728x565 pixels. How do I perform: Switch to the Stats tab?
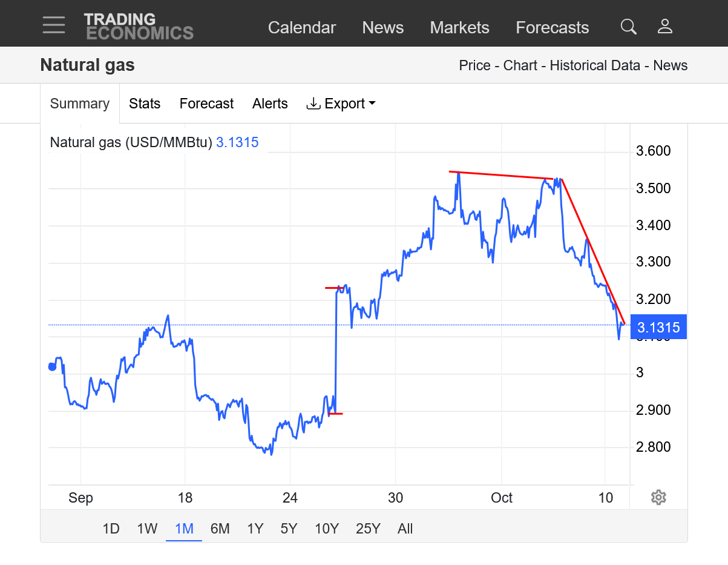145,104
